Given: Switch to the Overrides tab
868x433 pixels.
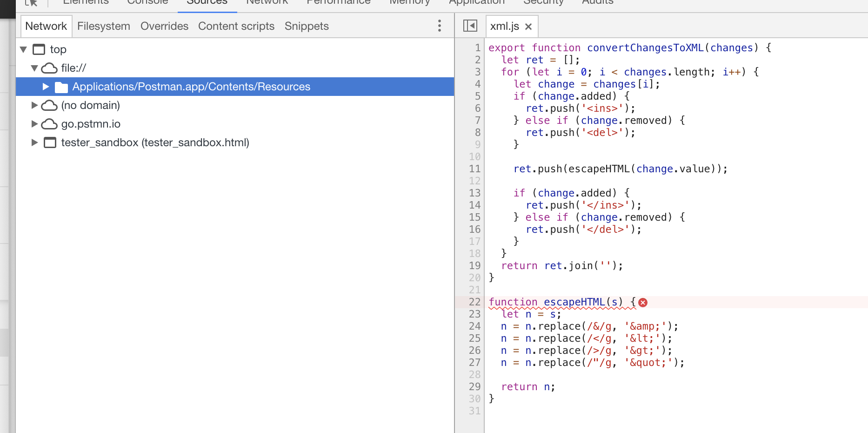Looking at the screenshot, I should click(165, 26).
